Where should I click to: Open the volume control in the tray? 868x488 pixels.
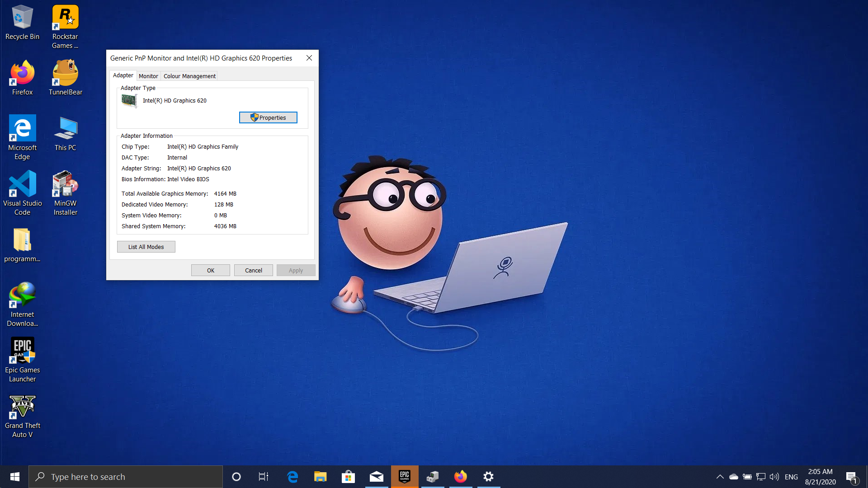coord(774,477)
